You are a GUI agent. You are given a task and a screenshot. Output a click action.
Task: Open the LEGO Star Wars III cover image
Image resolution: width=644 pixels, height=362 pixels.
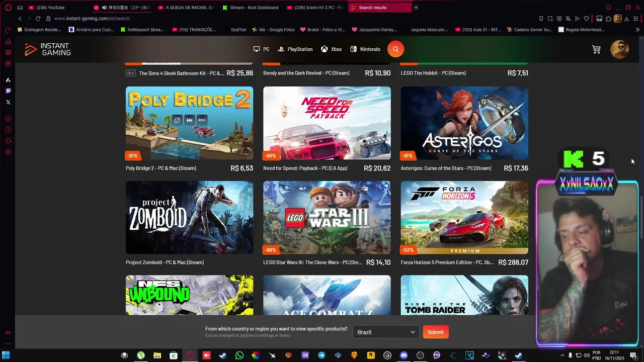pos(327,218)
